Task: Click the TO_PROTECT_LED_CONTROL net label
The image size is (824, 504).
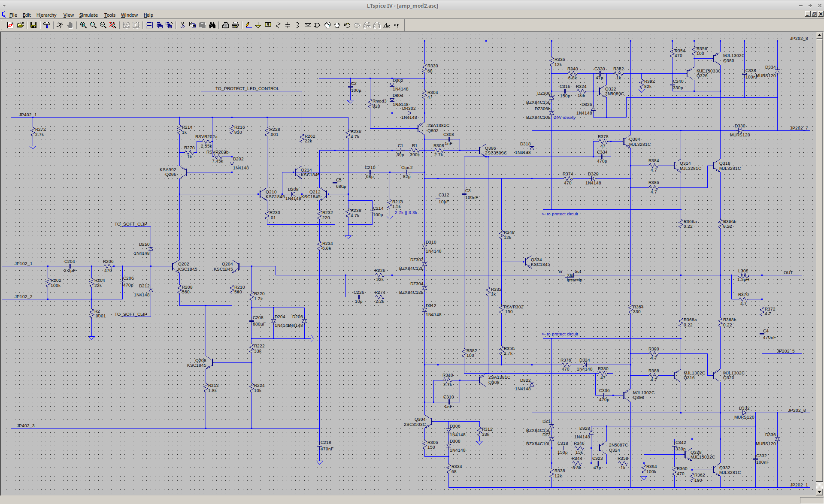Action: coord(247,88)
